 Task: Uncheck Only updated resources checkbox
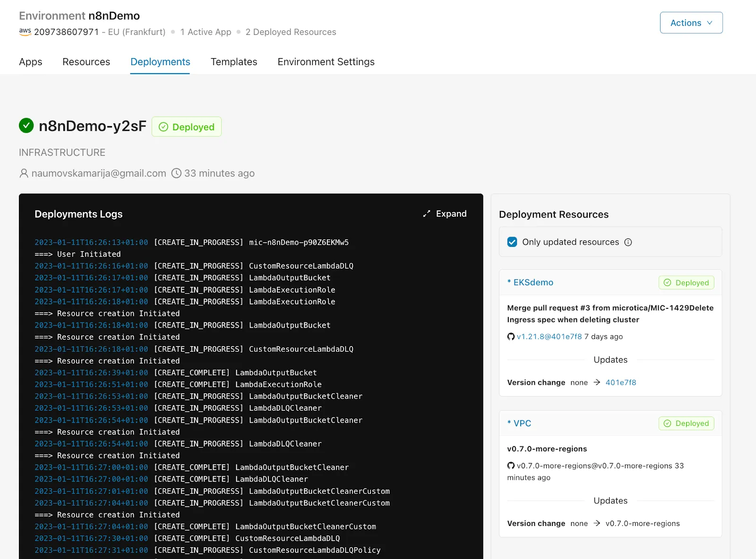pyautogui.click(x=512, y=242)
